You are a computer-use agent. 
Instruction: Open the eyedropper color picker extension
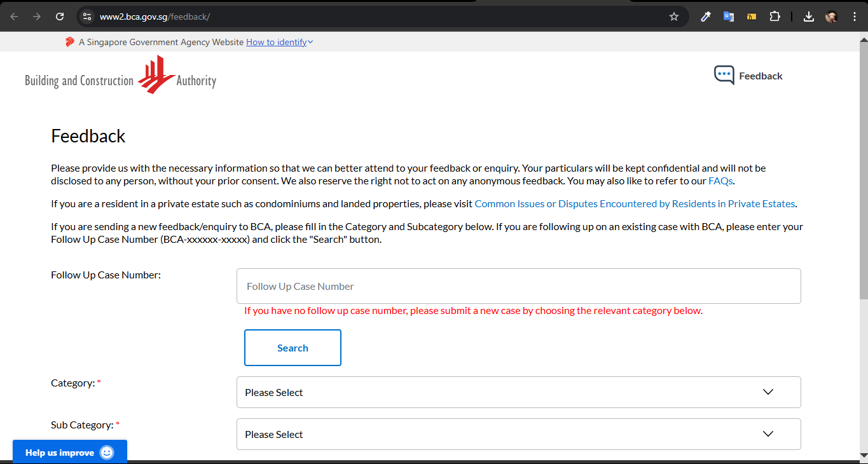tap(706, 17)
